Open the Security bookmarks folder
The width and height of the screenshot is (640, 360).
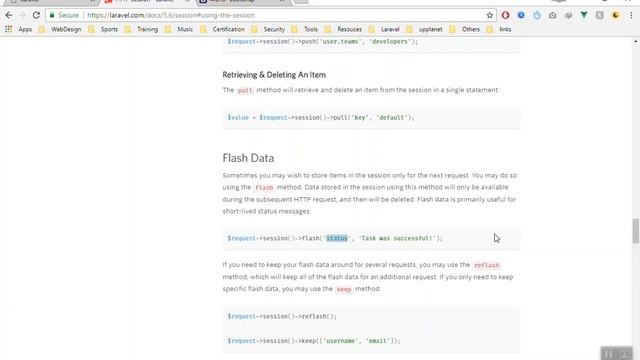[x=268, y=29]
